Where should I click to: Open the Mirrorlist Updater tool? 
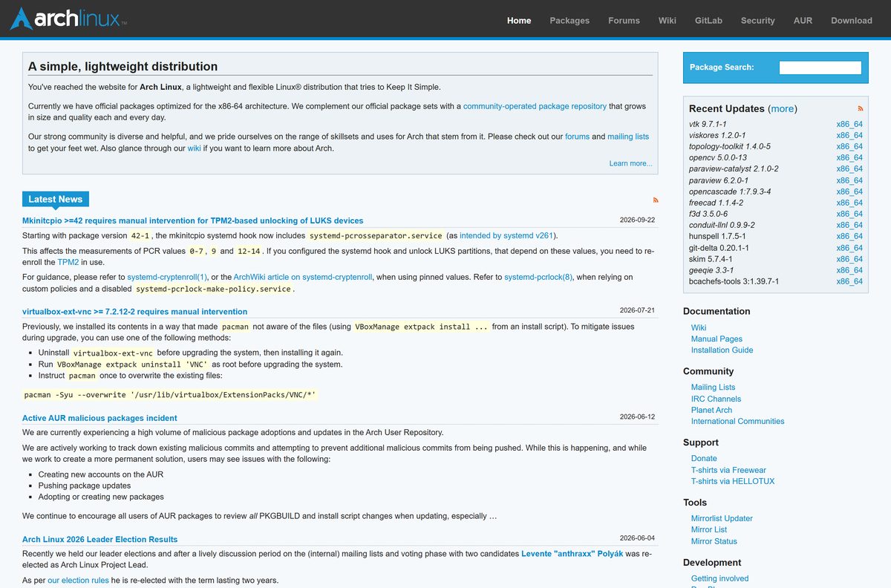coord(722,519)
